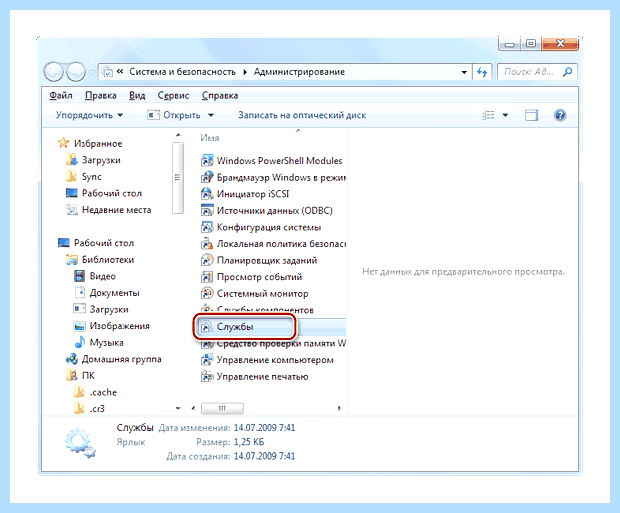Image resolution: width=620 pixels, height=513 pixels.
Task: Expand the arrow after Система и безопасность
Action: click(x=245, y=72)
